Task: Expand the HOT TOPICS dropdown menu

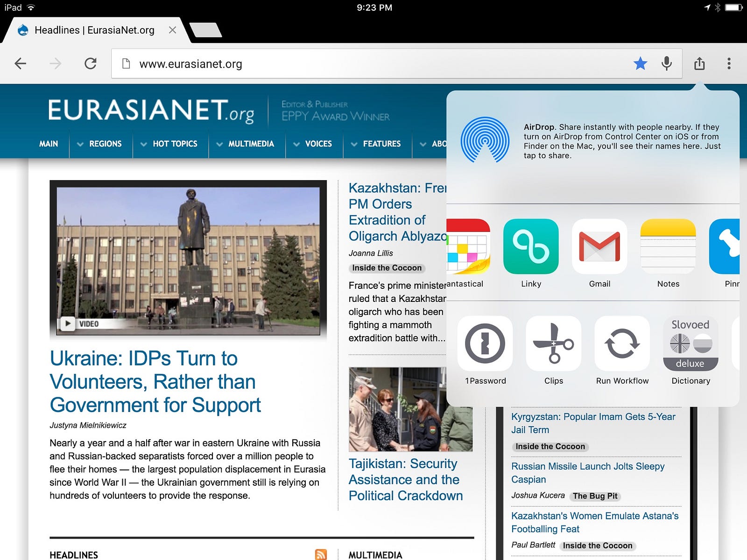Action: point(169,144)
